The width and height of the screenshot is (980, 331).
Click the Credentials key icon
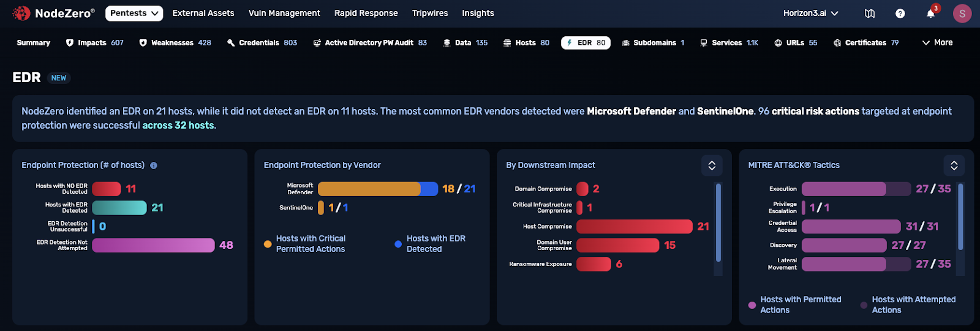click(231, 43)
